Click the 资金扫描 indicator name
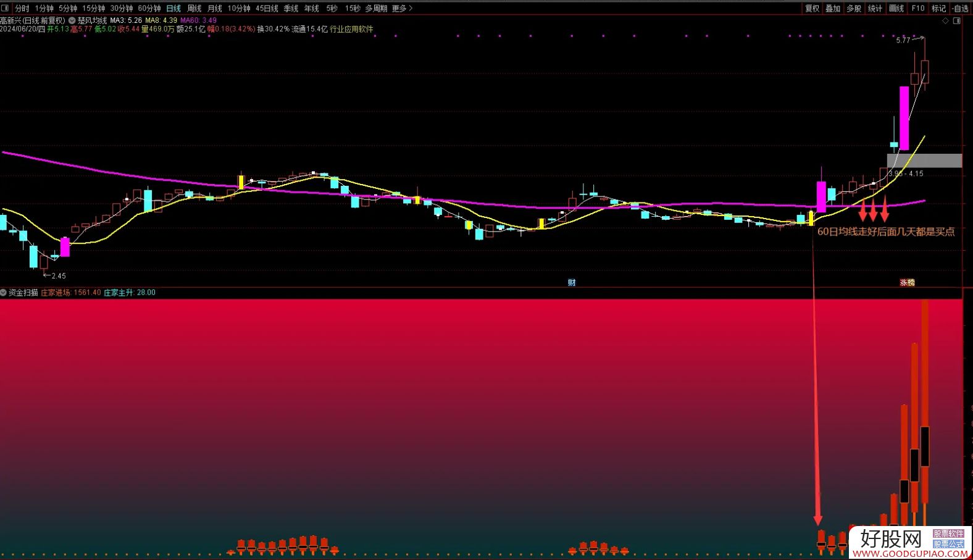 pos(23,292)
